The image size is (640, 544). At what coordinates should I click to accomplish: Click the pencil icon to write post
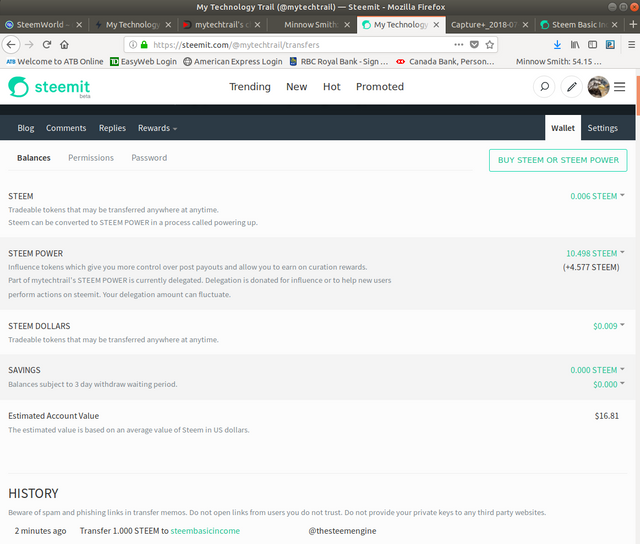[571, 87]
